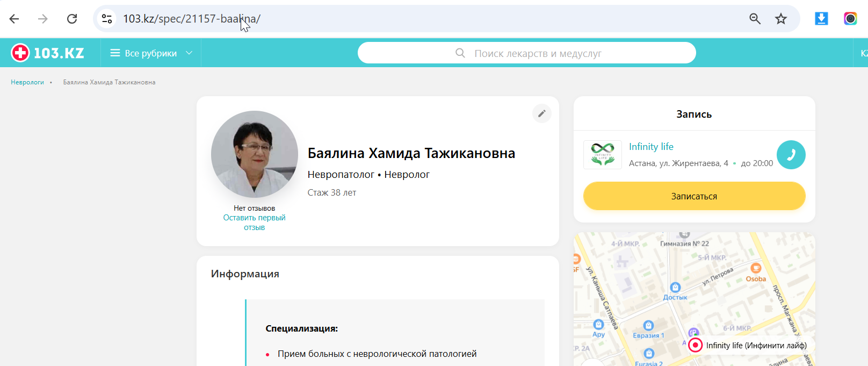Click the Баялина Хамида Тажикановна breadcrumb text
This screenshot has width=868, height=366.
[109, 82]
